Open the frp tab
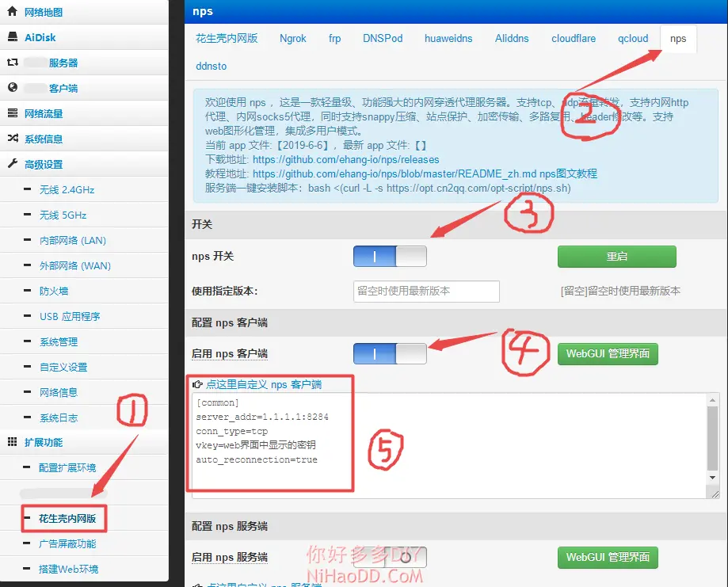 pos(335,39)
